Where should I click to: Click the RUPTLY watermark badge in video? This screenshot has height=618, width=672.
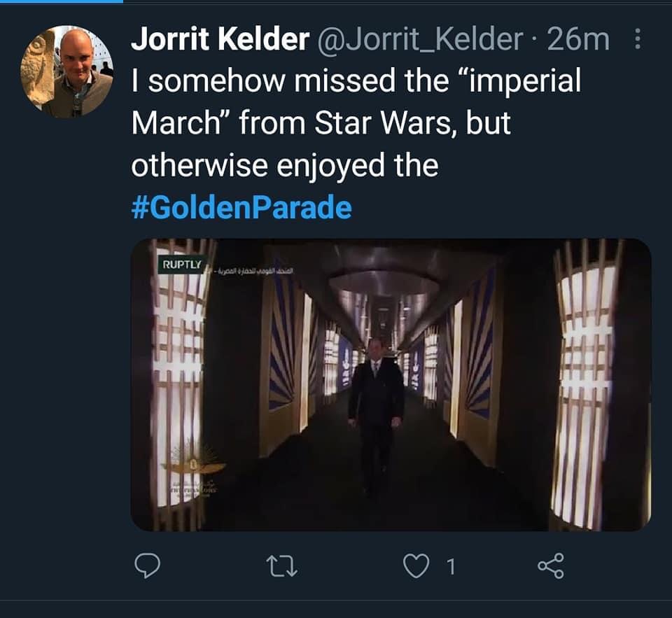coord(182,265)
